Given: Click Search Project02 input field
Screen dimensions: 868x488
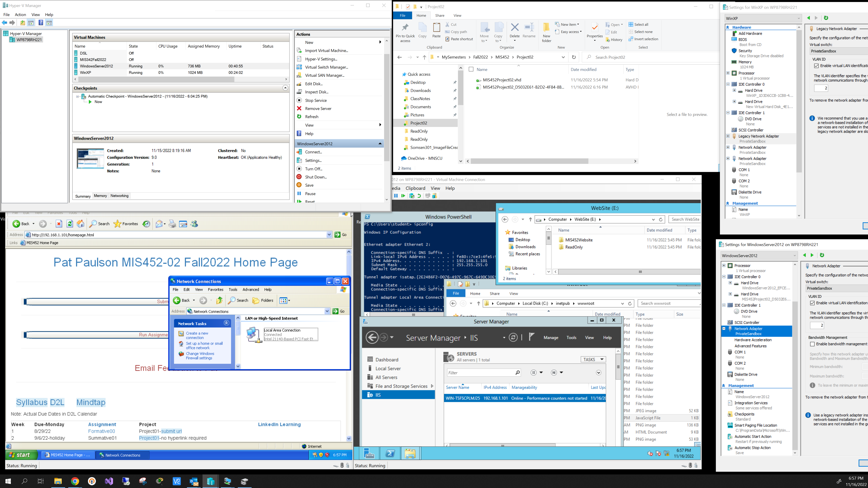Looking at the screenshot, I should coord(650,57).
